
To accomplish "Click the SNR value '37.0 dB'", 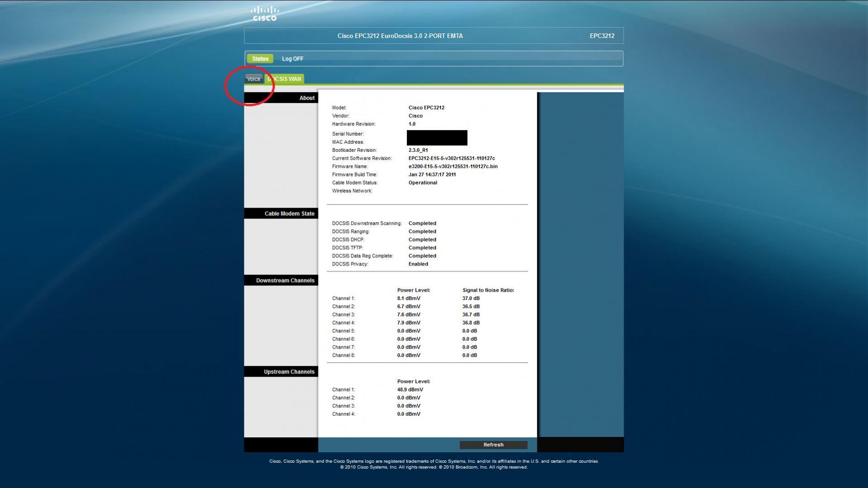I will pyautogui.click(x=471, y=298).
